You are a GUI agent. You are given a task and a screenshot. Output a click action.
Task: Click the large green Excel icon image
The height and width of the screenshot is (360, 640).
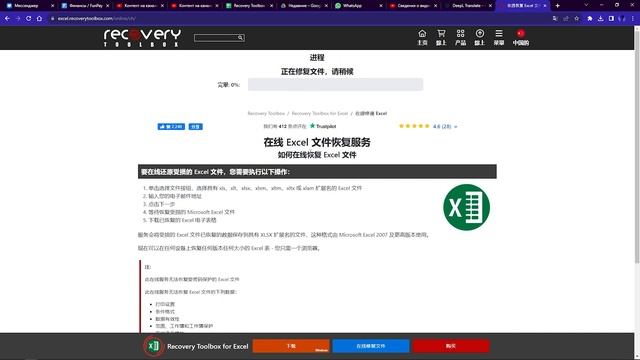pos(466,207)
